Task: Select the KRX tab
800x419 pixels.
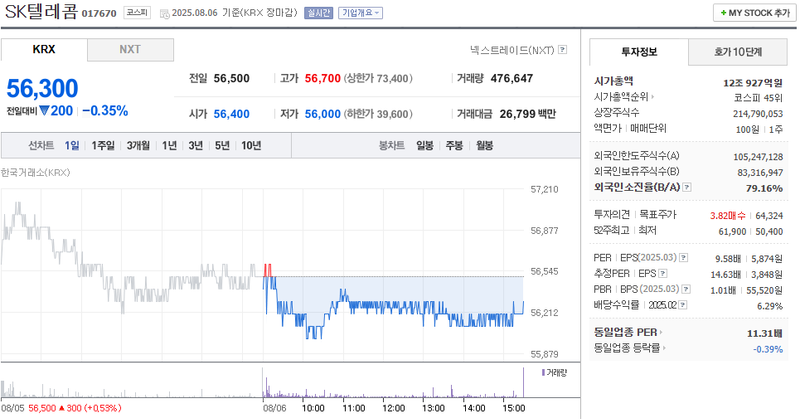Action: coord(44,50)
